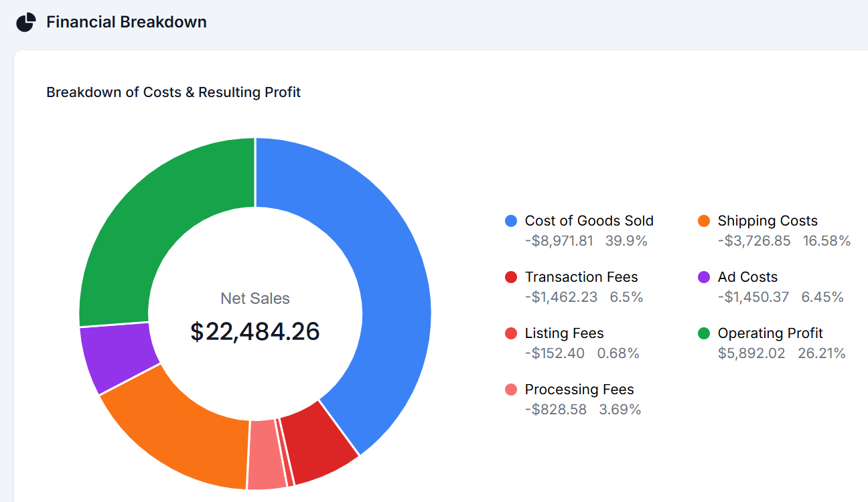868x502 pixels.
Task: Click the red Transaction Fees legend dot
Action: click(511, 277)
